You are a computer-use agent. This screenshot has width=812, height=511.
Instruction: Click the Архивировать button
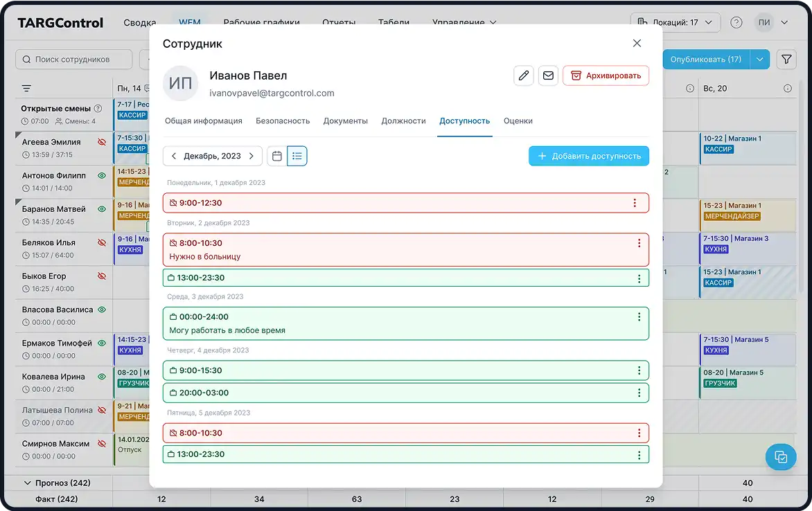pyautogui.click(x=606, y=75)
